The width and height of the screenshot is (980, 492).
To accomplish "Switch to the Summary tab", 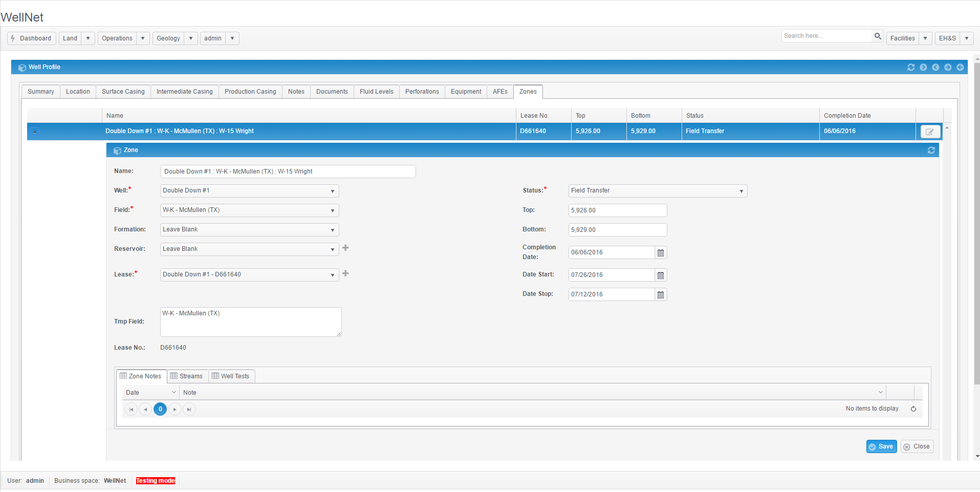I will (x=41, y=92).
